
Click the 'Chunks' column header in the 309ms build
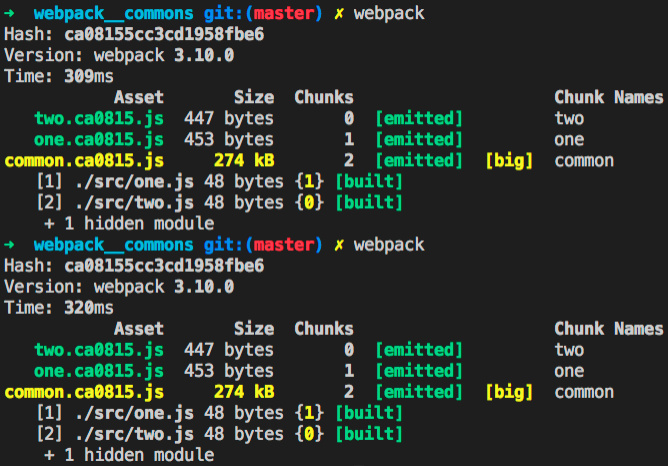324,97
